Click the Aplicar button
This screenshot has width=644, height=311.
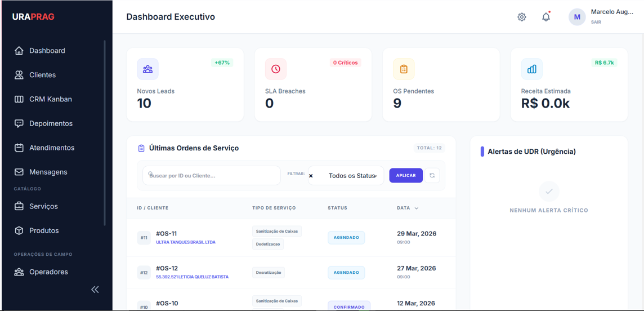406,175
